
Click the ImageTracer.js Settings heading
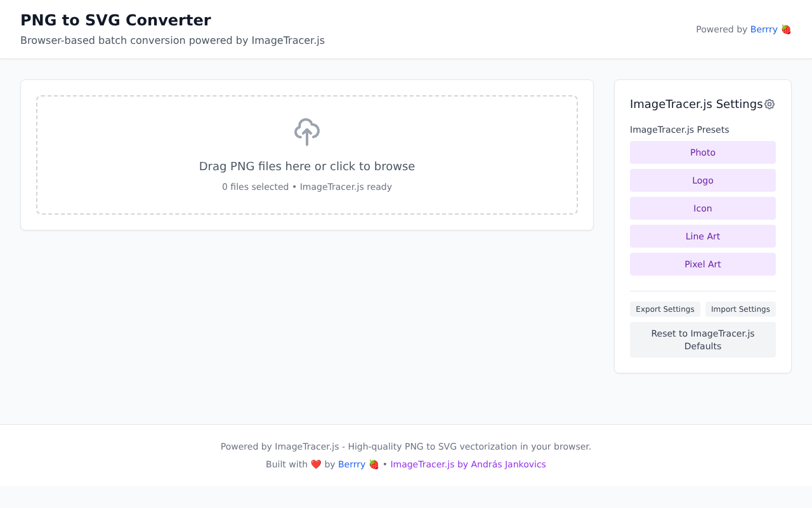coord(696,104)
